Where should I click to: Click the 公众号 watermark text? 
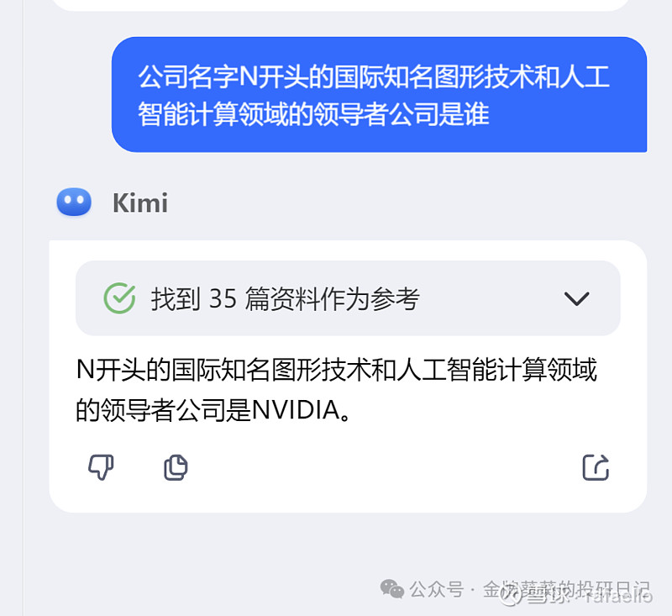(436, 589)
